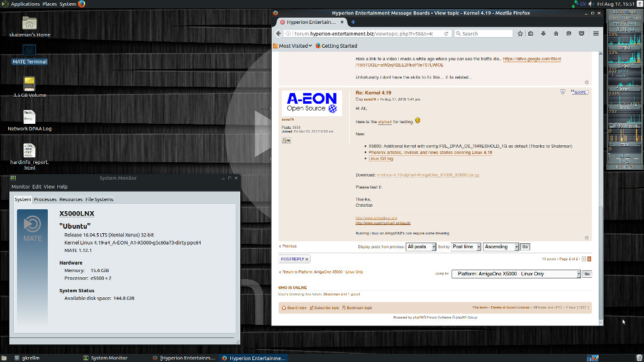Select the 3.5 GB Volume desktop icon
Image resolution: width=644 pixels, height=362 pixels.
(x=29, y=87)
